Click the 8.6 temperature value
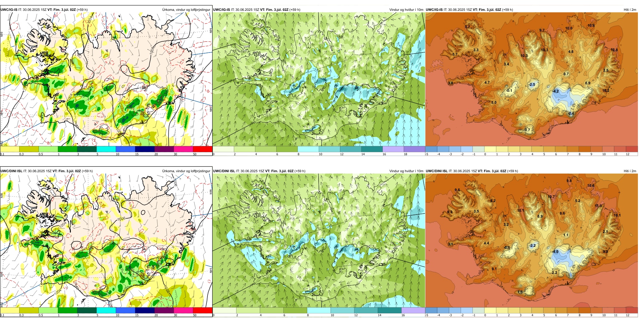Viewport: 644px width, 322px height. tap(562, 214)
